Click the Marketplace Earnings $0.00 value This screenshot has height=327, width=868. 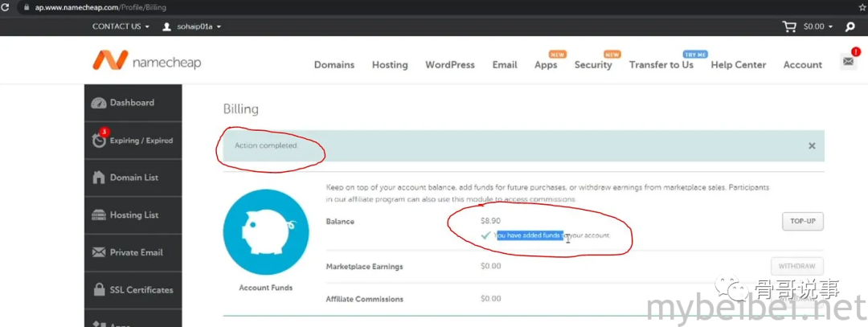click(491, 266)
